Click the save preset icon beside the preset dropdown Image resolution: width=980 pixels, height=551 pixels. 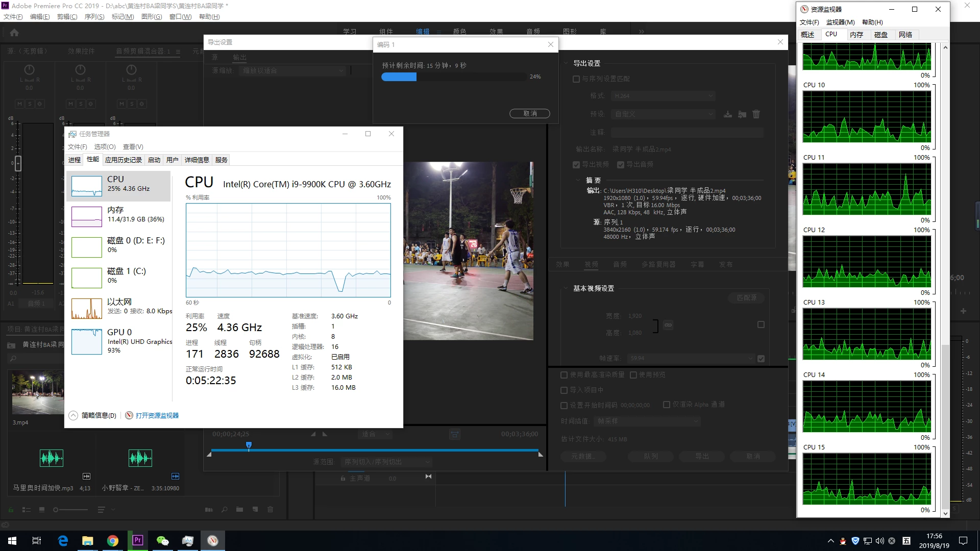728,114
